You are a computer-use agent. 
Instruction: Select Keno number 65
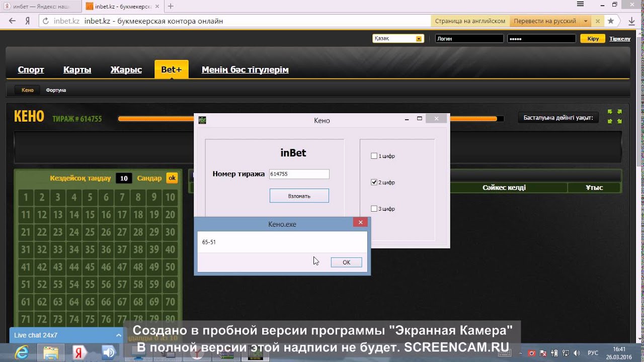point(90,302)
